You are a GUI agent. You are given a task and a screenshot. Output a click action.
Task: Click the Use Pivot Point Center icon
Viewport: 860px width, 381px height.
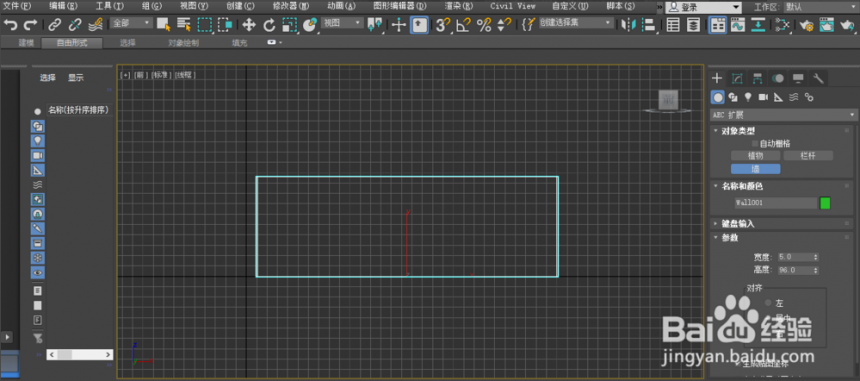click(375, 25)
